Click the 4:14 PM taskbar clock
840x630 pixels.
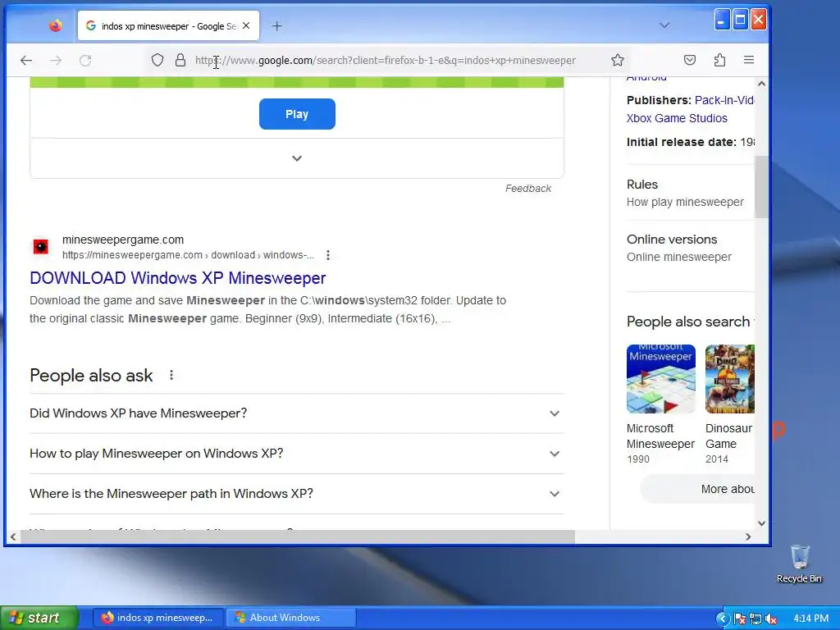810,619
